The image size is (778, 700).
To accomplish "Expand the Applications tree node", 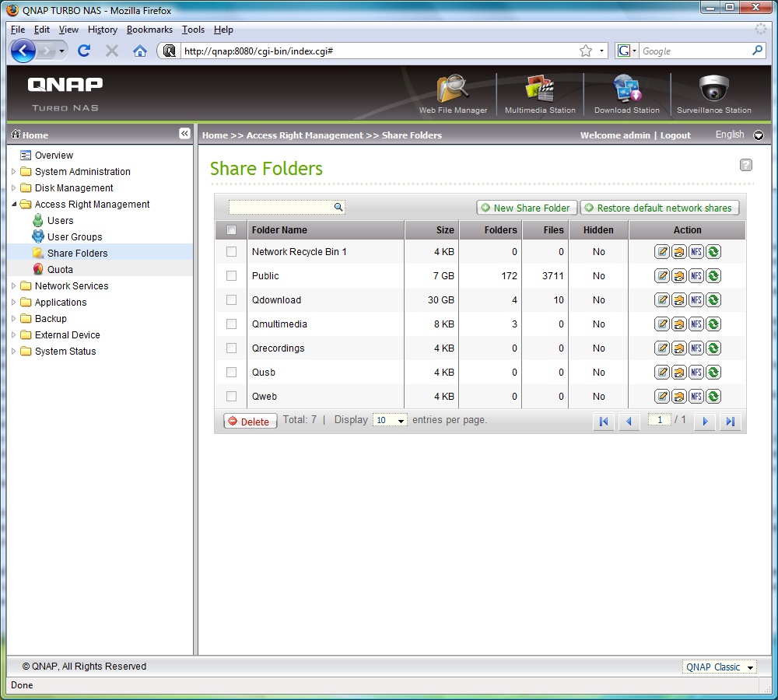I will pyautogui.click(x=13, y=302).
